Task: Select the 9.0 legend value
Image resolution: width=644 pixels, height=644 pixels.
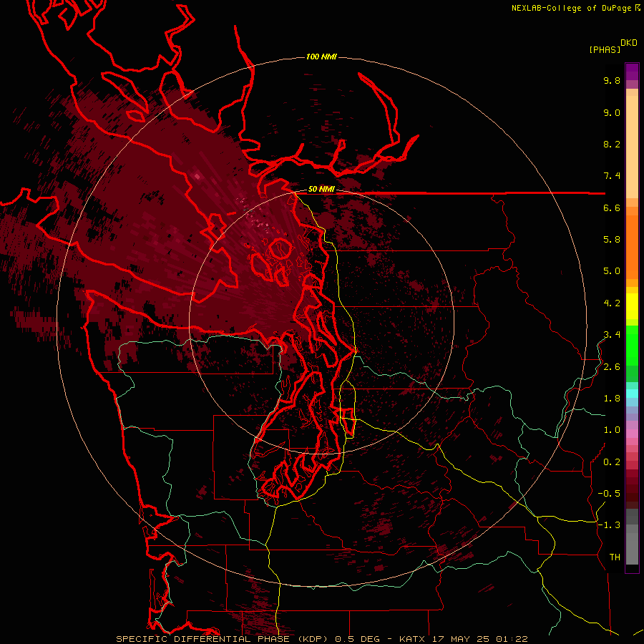Action: [x=612, y=112]
